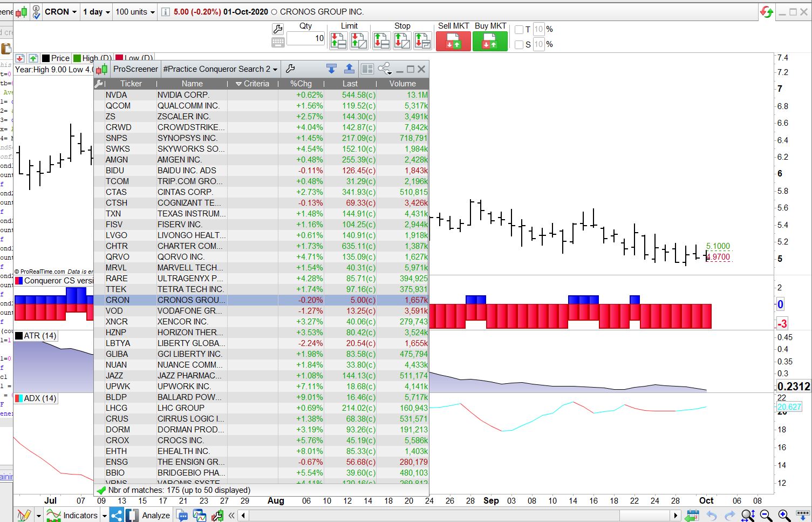The width and height of the screenshot is (812, 522).
Task: Sort screener by Name column header
Action: coord(192,84)
